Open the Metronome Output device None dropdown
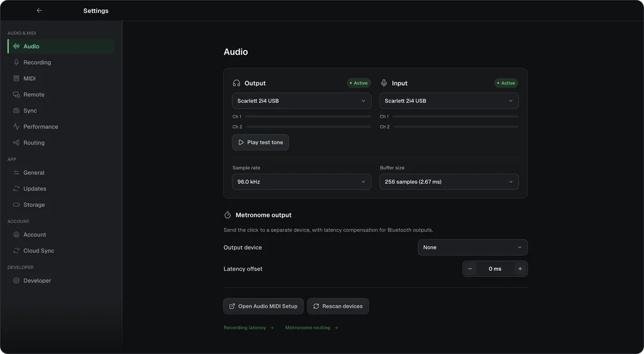This screenshot has height=354, width=644. 472,247
